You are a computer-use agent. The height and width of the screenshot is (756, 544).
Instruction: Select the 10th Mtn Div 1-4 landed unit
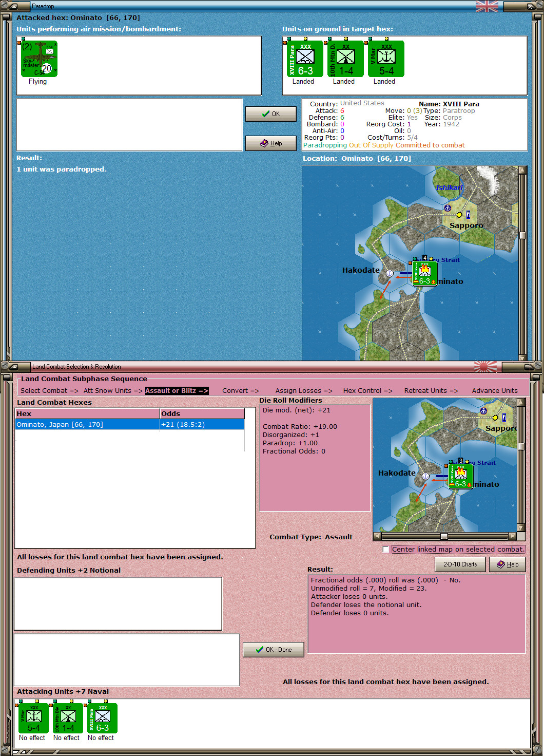[345, 59]
